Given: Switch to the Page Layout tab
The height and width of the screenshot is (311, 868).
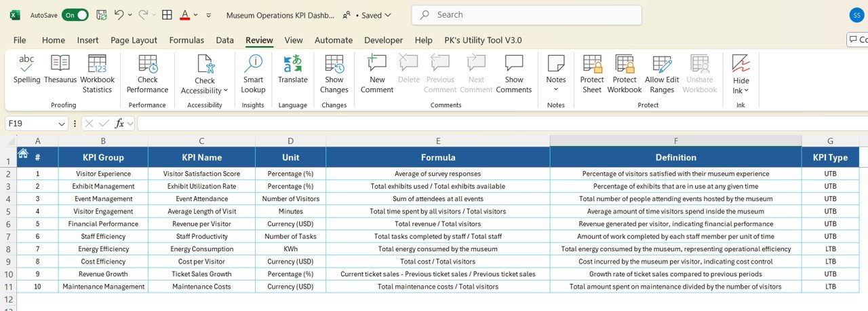Looking at the screenshot, I should [x=134, y=40].
